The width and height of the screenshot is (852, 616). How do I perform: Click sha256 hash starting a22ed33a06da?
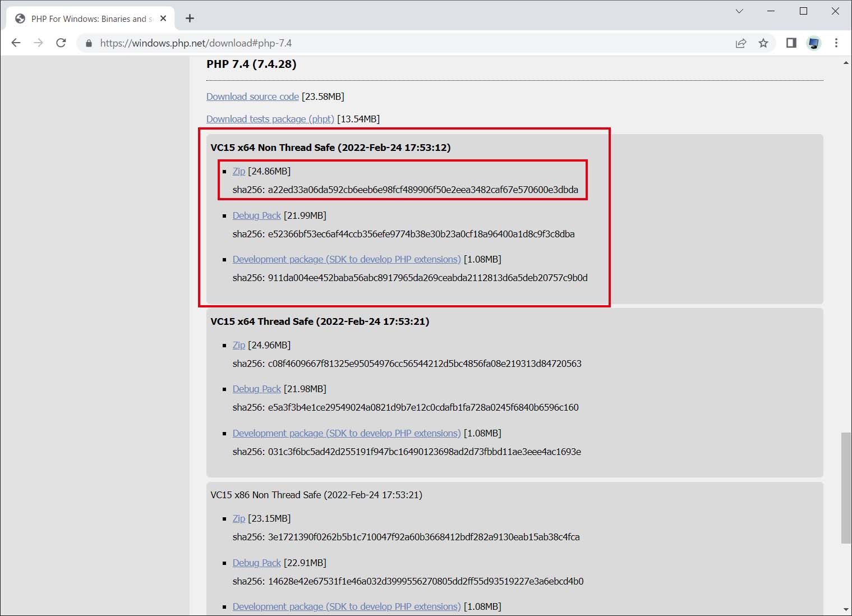click(423, 190)
